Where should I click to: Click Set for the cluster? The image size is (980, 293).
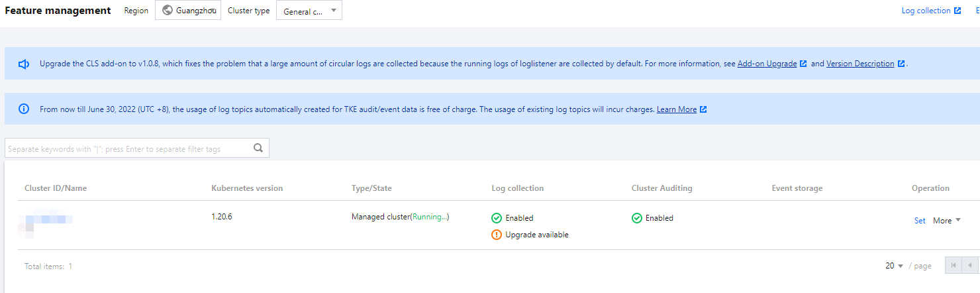tap(920, 221)
